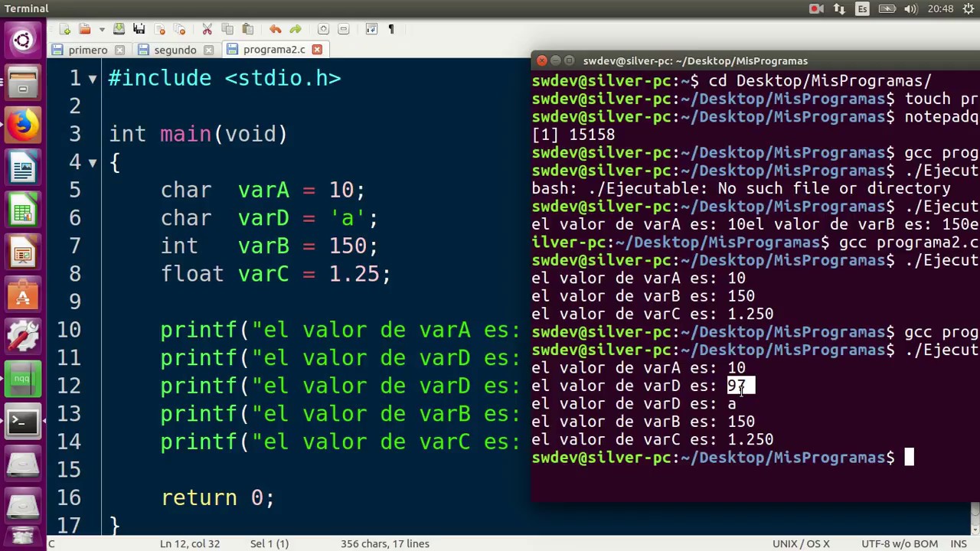Undo the last edit with the orange arrow
Image resolution: width=980 pixels, height=551 pixels.
tap(275, 29)
